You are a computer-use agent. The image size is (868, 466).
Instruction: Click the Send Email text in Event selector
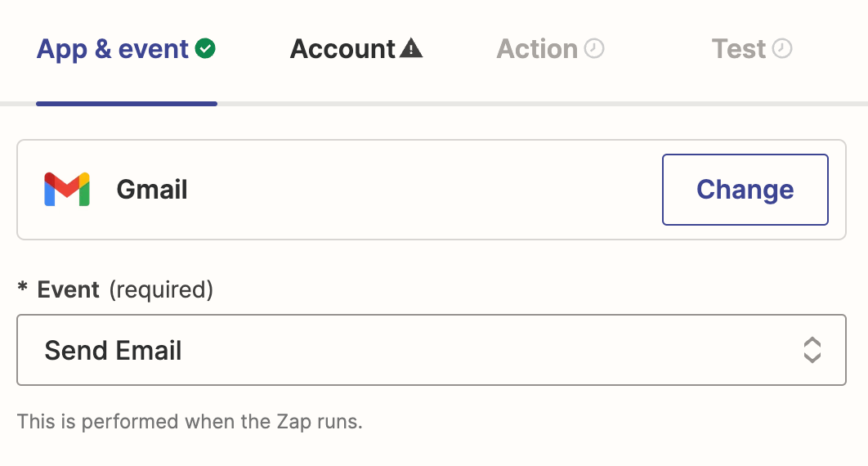114,351
